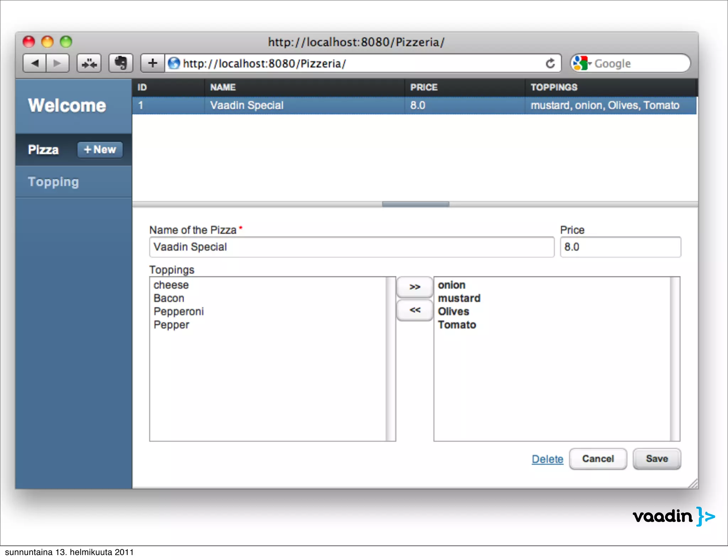
Task: Select Pepperoni in available toppings list
Action: coord(178,311)
